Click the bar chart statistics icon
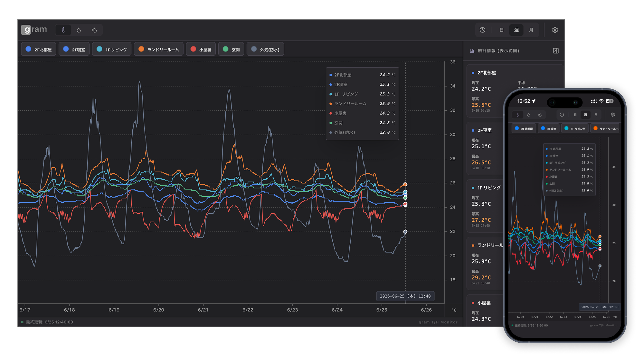Screen dimensions: 644x362 [x=472, y=51]
